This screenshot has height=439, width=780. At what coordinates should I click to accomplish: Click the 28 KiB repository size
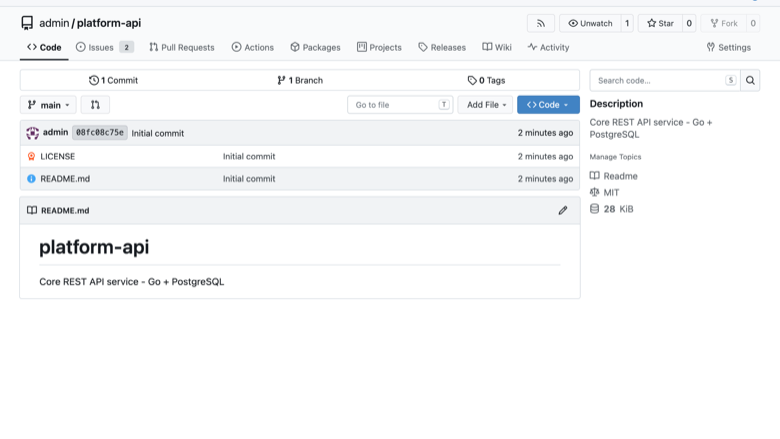(x=618, y=209)
